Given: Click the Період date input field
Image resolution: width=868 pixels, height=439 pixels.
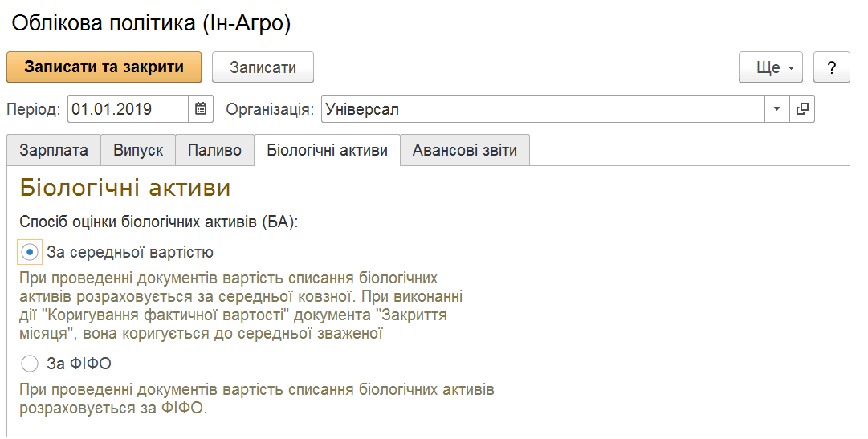Looking at the screenshot, I should pyautogui.click(x=128, y=109).
